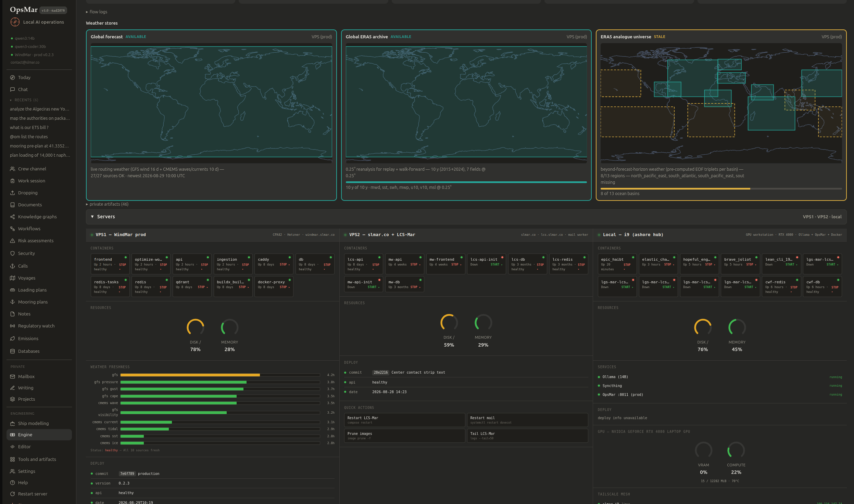Expand the flow logs section

(97, 12)
